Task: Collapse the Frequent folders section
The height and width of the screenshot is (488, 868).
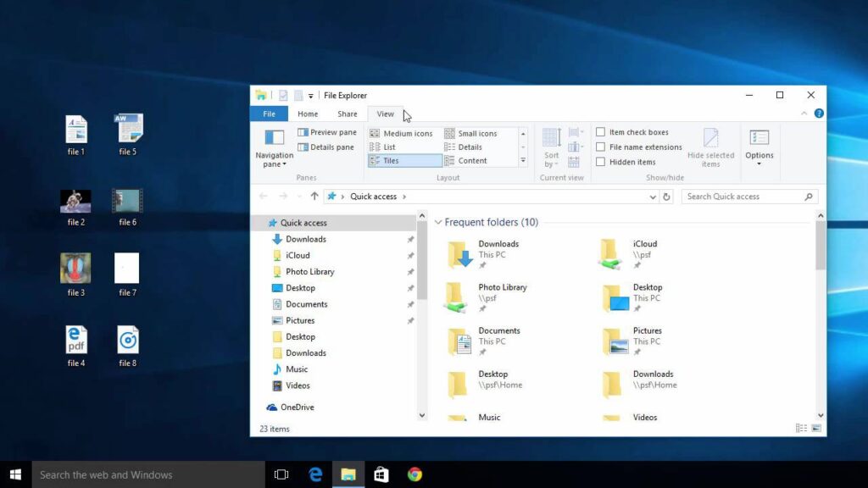Action: (438, 222)
